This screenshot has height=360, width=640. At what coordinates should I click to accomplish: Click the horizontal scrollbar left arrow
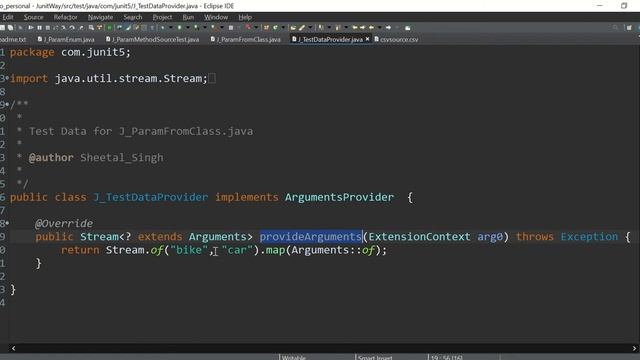(x=13, y=348)
